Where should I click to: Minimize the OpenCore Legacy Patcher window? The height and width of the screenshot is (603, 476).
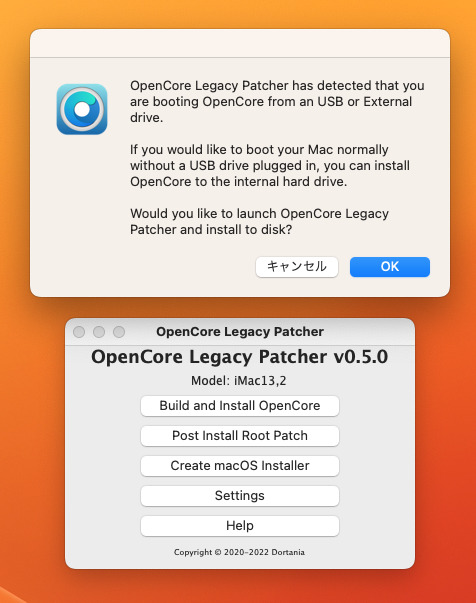[x=99, y=331]
